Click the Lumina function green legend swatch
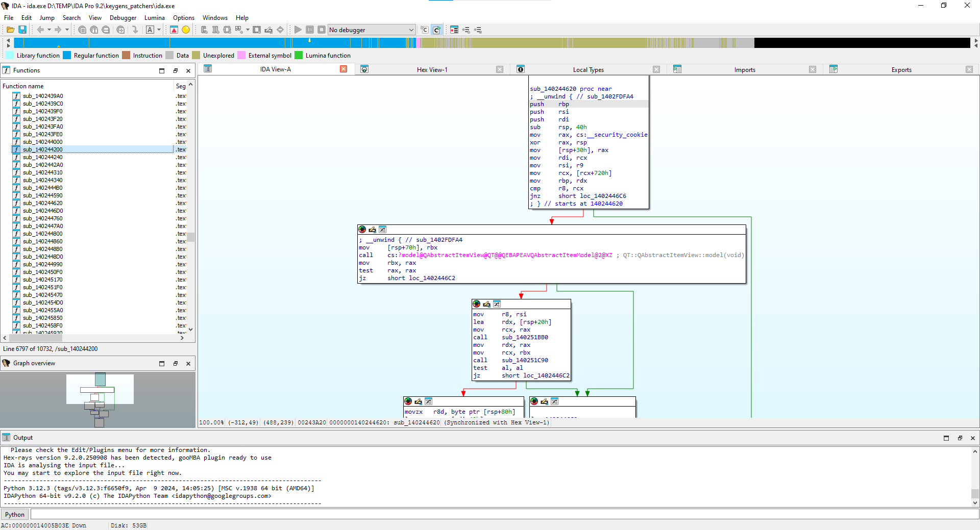Screen dimensions: 980x530 pos(299,55)
